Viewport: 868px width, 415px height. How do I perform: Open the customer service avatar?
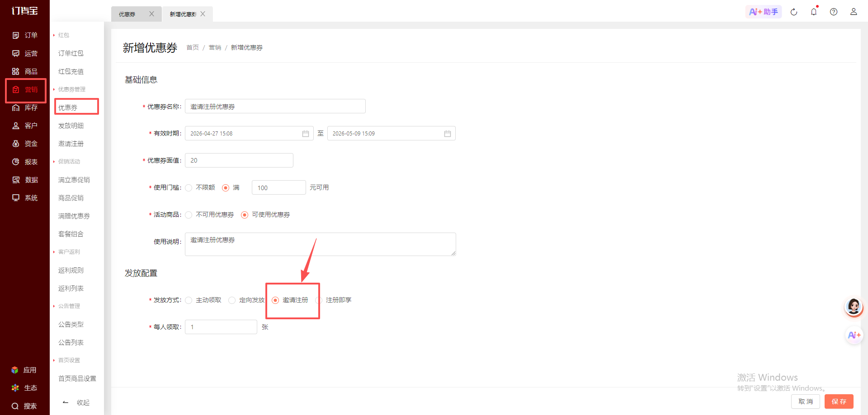854,307
